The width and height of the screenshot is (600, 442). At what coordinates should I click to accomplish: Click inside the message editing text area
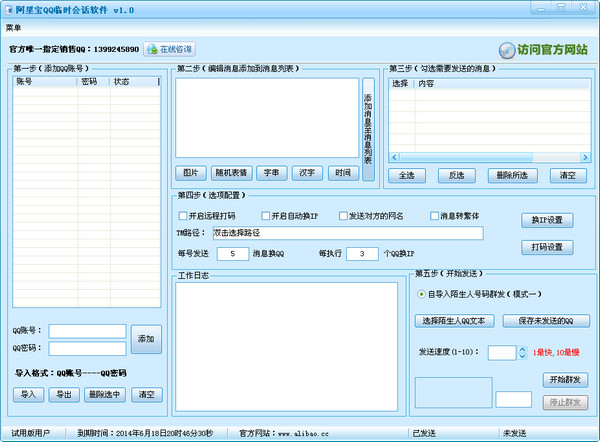267,118
